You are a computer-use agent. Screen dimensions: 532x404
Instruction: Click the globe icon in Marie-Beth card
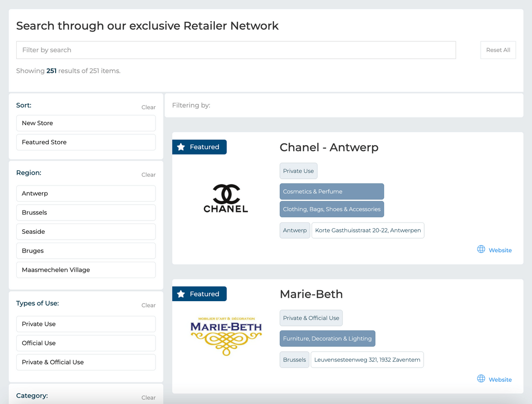pos(481,378)
